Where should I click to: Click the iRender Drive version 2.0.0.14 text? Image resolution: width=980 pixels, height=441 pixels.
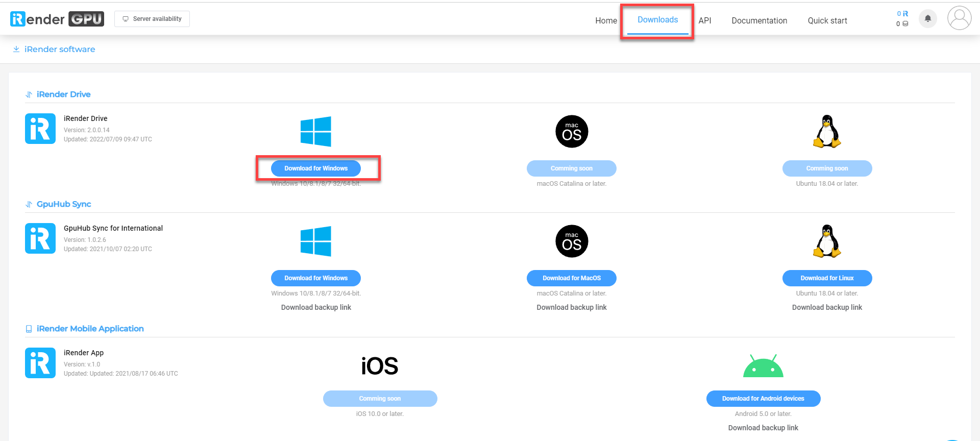[86, 130]
